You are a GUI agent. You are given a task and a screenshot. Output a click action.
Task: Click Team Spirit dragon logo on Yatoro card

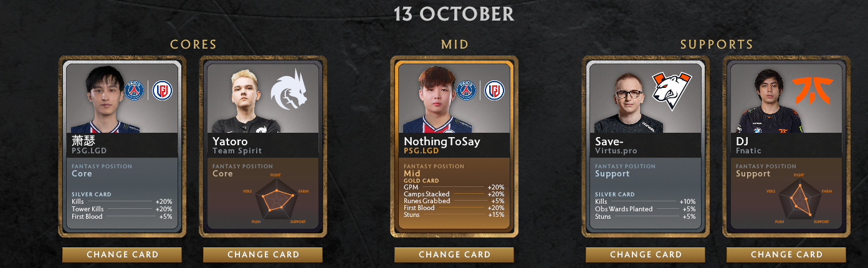[x=290, y=90]
